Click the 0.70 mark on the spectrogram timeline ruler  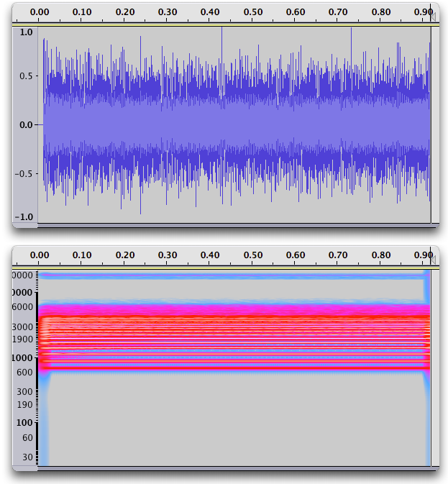(339, 255)
